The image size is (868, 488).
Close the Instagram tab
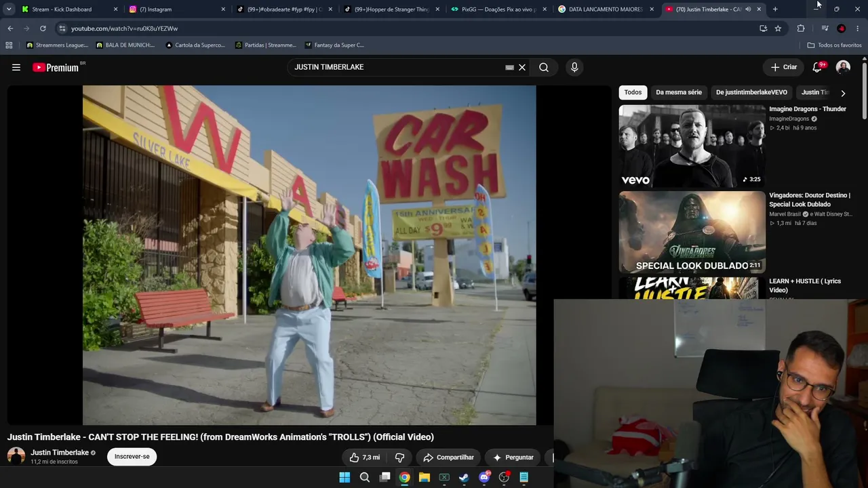tap(223, 9)
